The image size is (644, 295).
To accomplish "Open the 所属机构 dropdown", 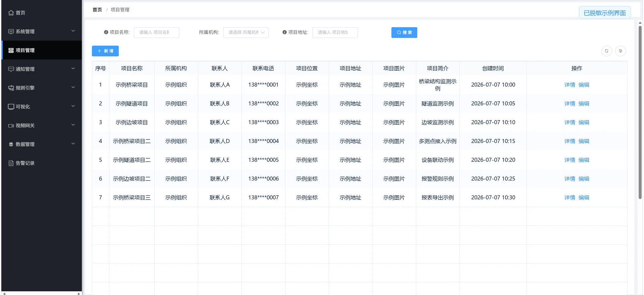I will [246, 33].
